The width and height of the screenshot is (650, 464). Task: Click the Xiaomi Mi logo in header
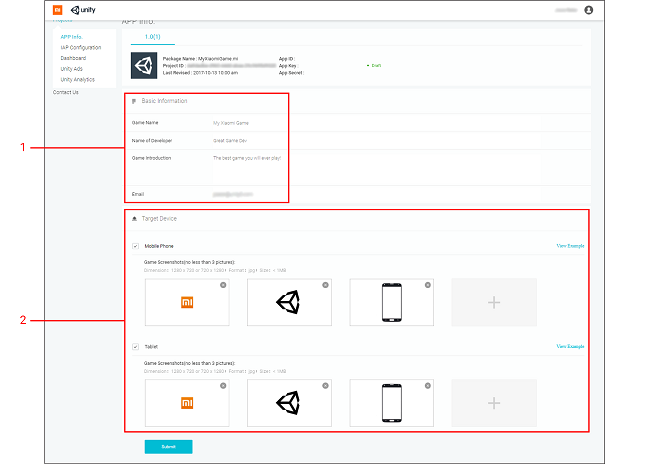pos(57,9)
